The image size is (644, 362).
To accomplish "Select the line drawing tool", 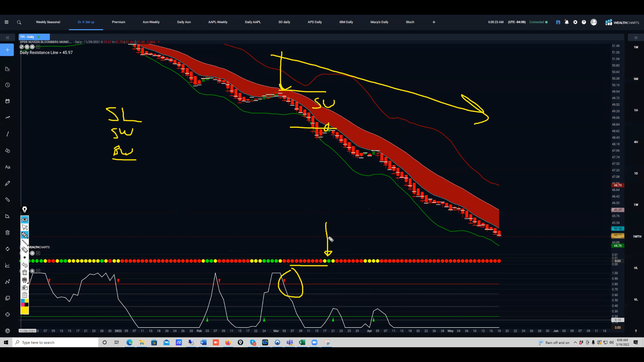I will point(7,134).
